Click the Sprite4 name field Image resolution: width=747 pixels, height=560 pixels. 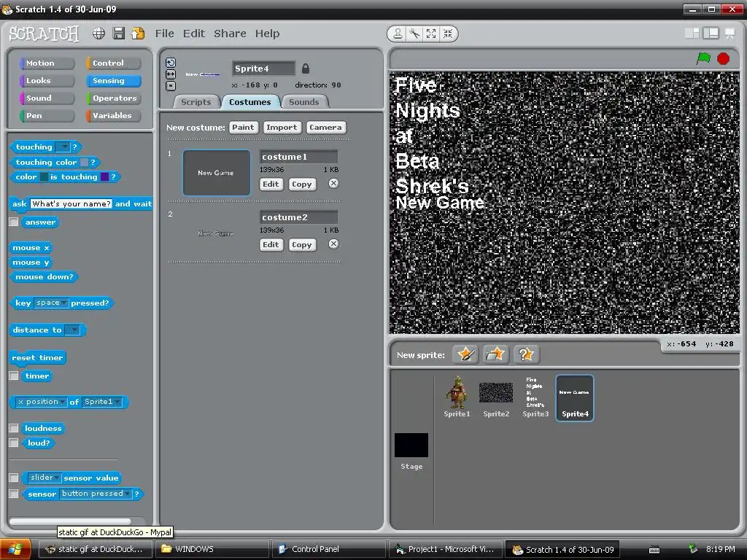point(263,69)
